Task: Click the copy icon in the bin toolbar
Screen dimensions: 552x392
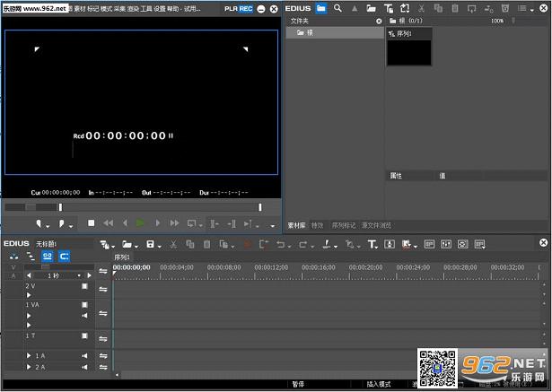Action: click(x=438, y=8)
